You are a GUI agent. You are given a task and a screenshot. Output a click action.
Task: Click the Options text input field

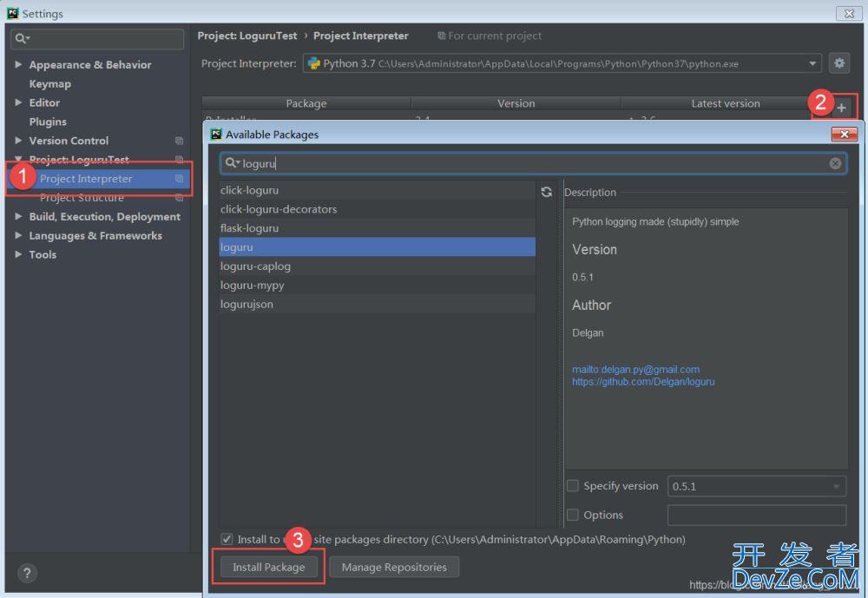pos(757,515)
